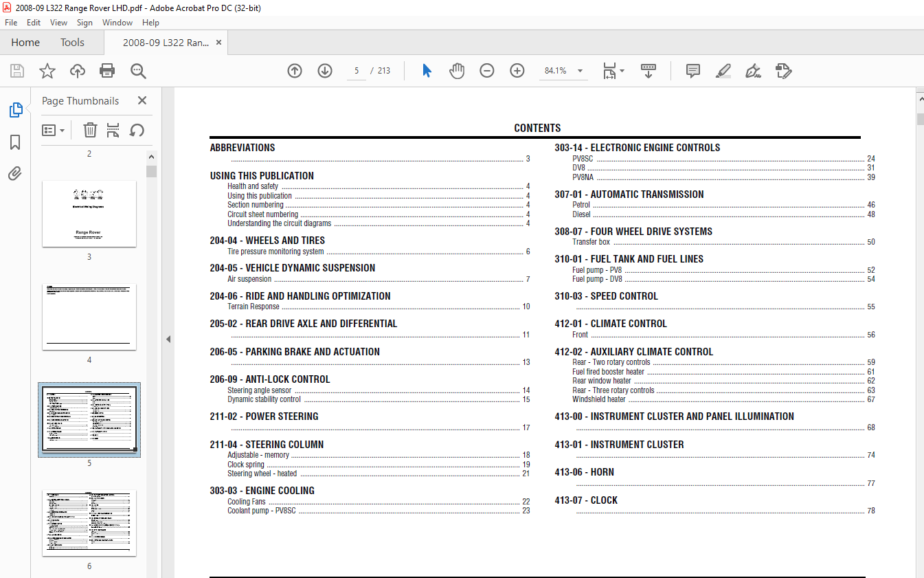The height and width of the screenshot is (578, 924).
Task: Select the page 3 thumbnail
Action: (89, 214)
